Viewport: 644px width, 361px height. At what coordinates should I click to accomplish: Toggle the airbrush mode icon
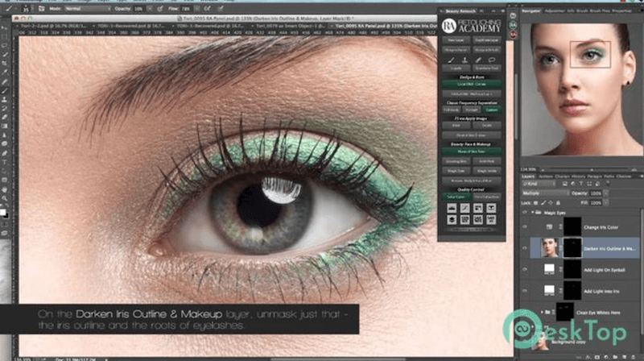[208, 8]
